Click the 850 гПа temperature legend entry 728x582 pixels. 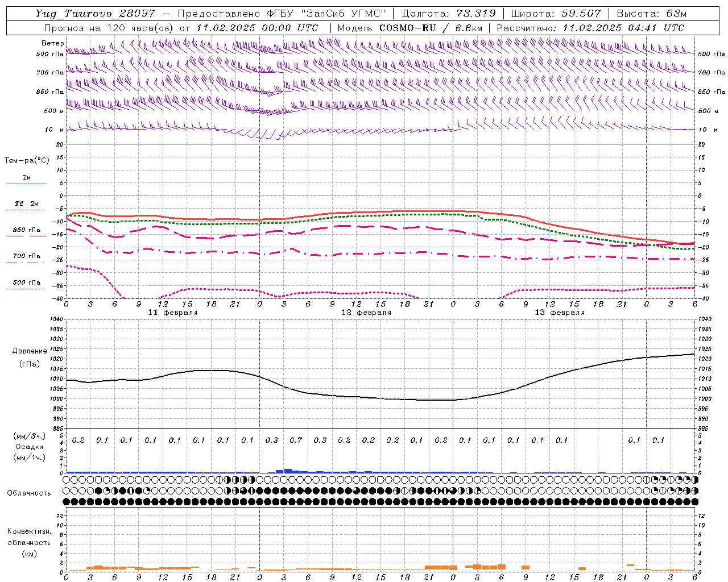[26, 230]
